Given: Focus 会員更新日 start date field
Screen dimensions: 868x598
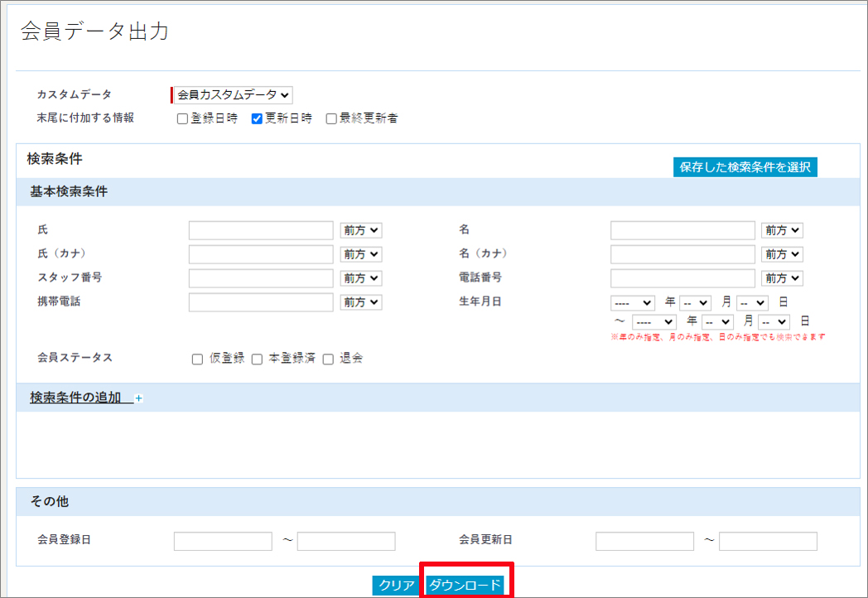Looking at the screenshot, I should 645,541.
